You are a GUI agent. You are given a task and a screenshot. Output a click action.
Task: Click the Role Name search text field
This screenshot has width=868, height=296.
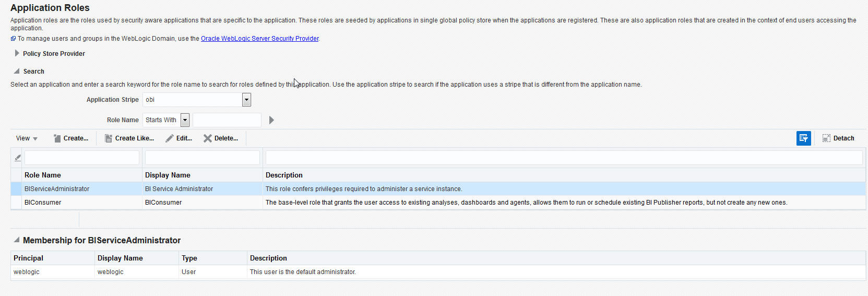coord(227,120)
